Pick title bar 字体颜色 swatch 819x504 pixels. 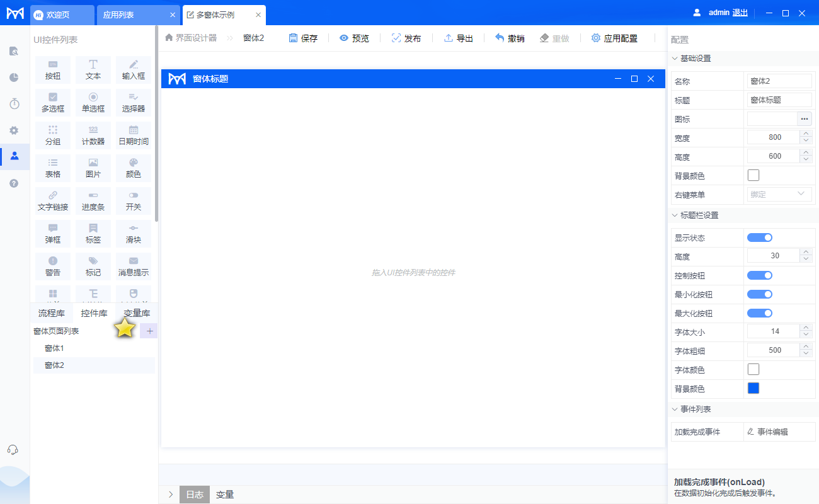point(753,369)
